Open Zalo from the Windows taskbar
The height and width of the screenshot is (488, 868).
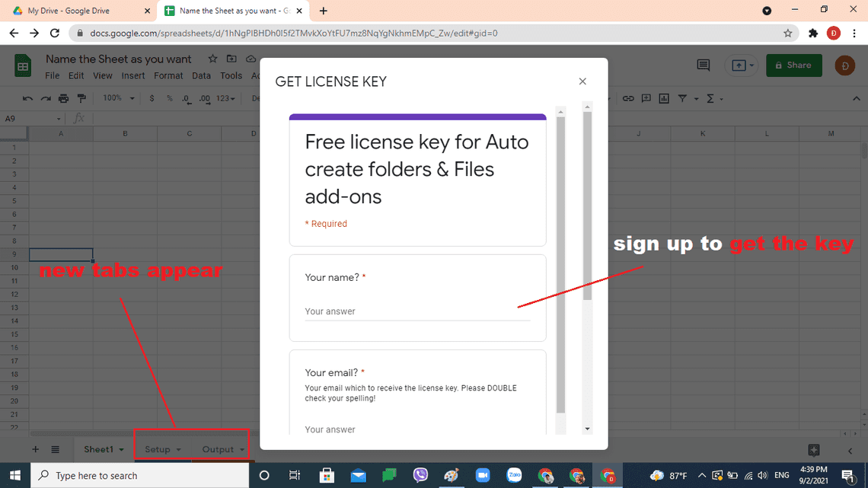tap(514, 475)
